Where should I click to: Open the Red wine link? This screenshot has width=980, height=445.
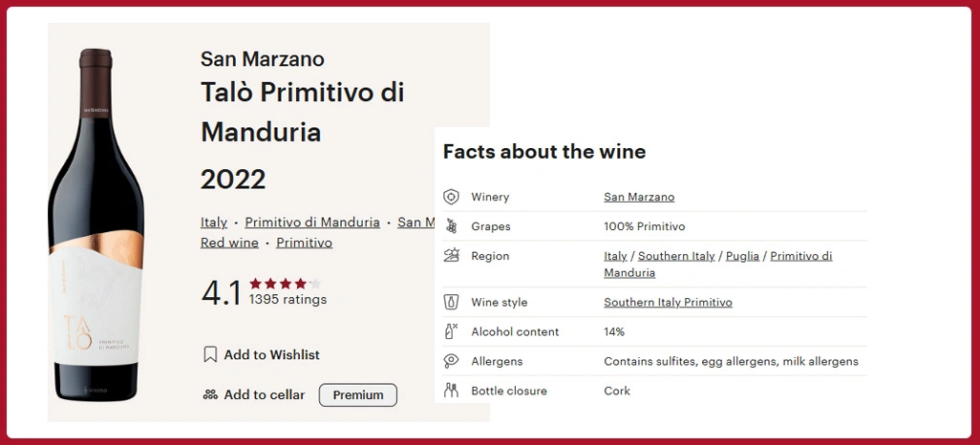[x=229, y=243]
